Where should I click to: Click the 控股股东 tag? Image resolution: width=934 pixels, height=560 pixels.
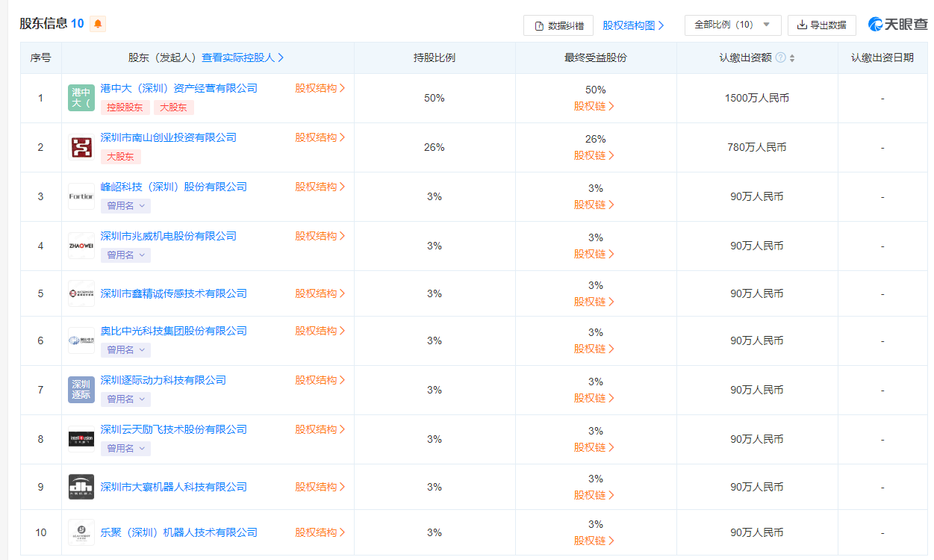point(125,108)
